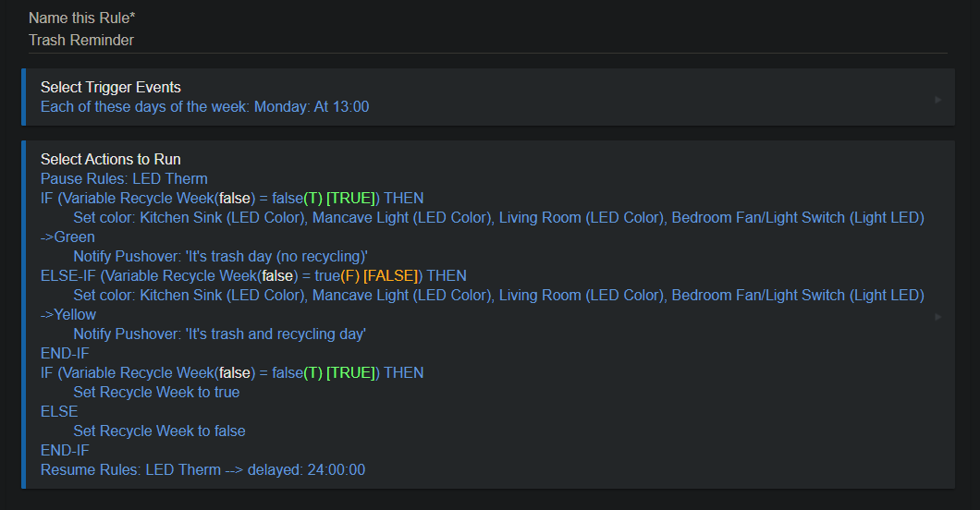This screenshot has width=980, height=510.
Task: Select the Set Recycle Week to true action
Action: click(156, 392)
